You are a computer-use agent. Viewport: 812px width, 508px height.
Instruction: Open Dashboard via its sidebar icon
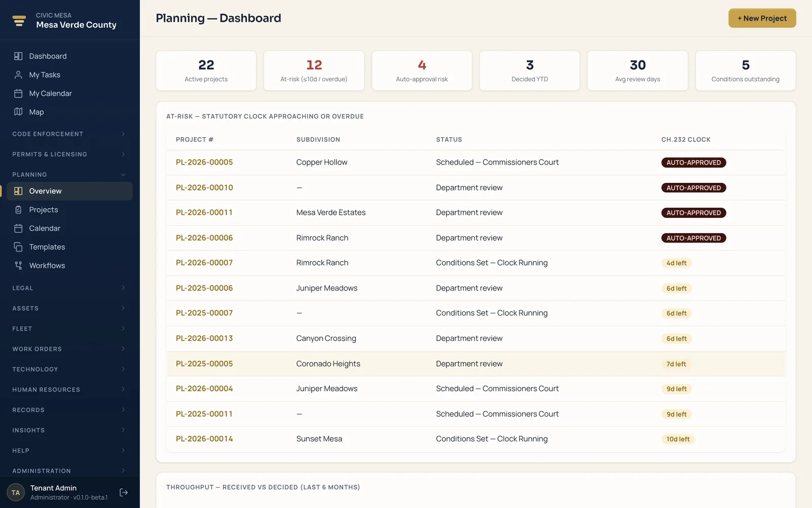(x=18, y=56)
